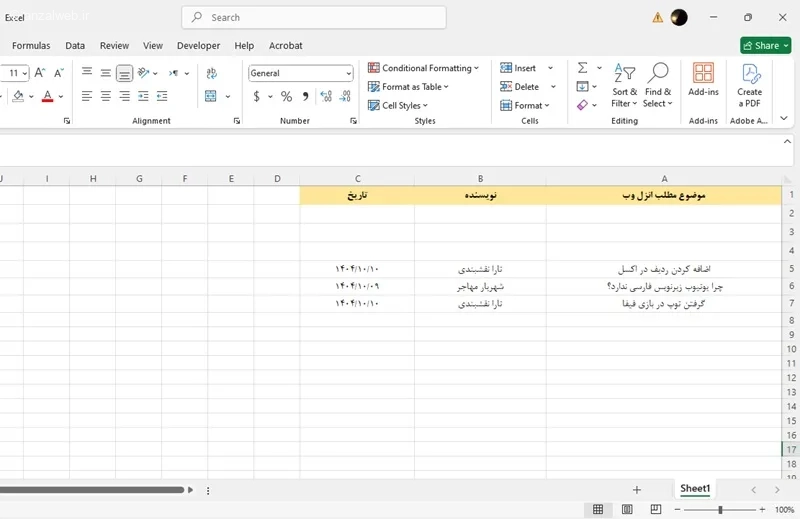Apply comma style

pos(305,96)
